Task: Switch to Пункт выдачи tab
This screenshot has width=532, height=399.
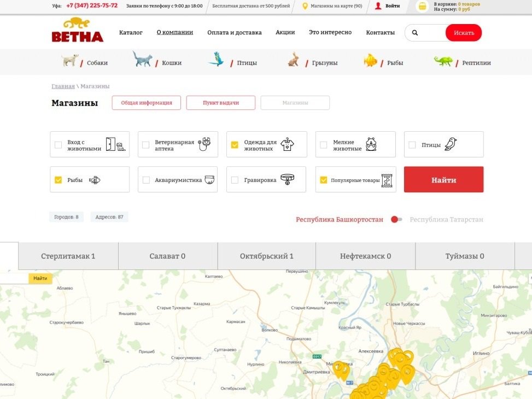Action: tap(221, 103)
